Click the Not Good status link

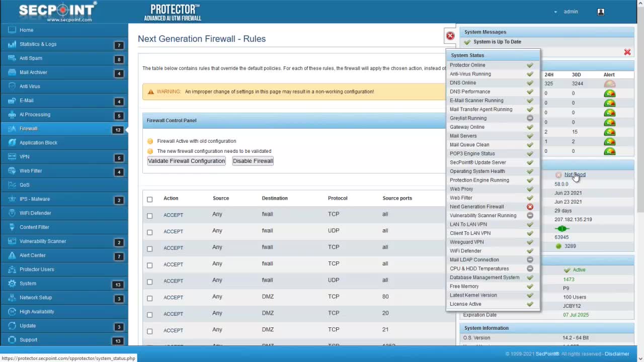tap(575, 174)
